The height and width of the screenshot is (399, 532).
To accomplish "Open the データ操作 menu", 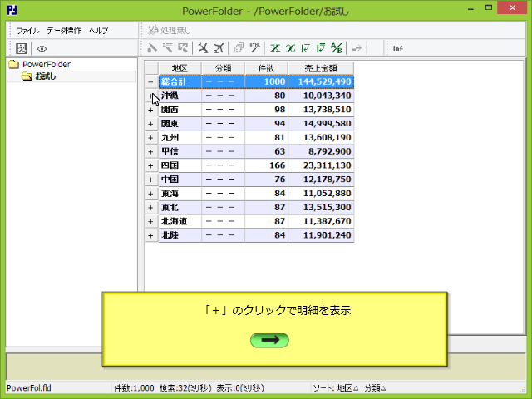I will (64, 31).
